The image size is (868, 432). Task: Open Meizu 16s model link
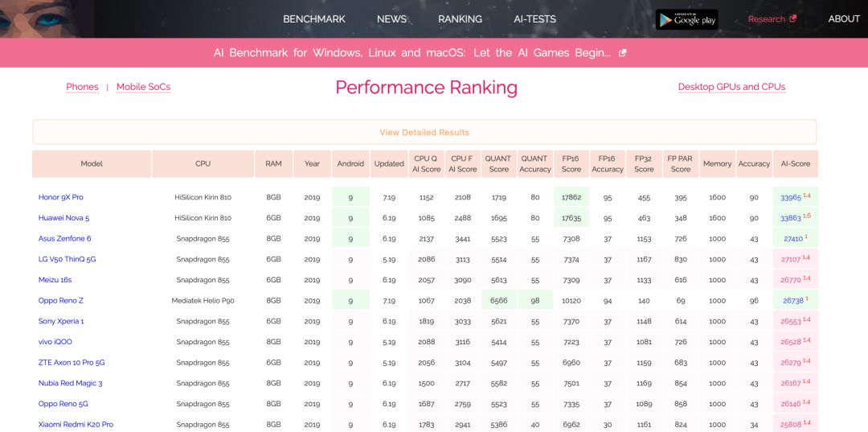point(55,280)
